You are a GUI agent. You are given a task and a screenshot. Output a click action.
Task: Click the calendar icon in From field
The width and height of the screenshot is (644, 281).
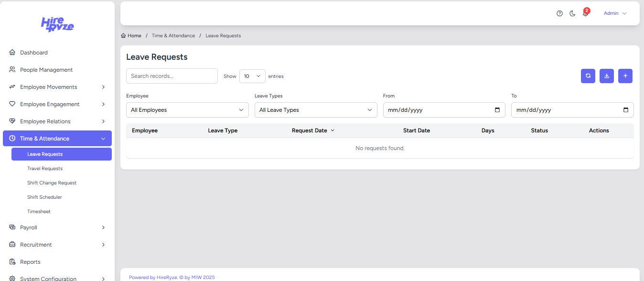click(497, 110)
